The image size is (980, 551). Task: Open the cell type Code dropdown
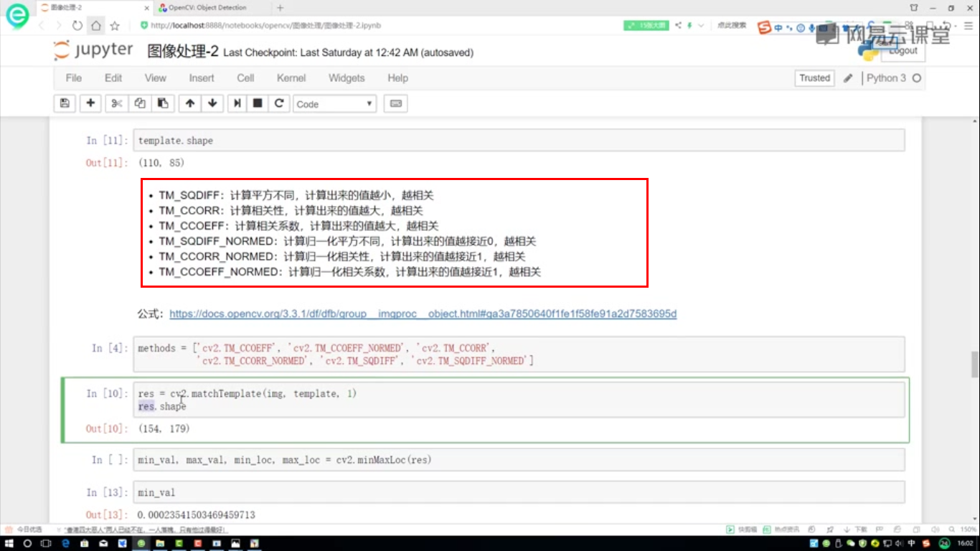(334, 104)
